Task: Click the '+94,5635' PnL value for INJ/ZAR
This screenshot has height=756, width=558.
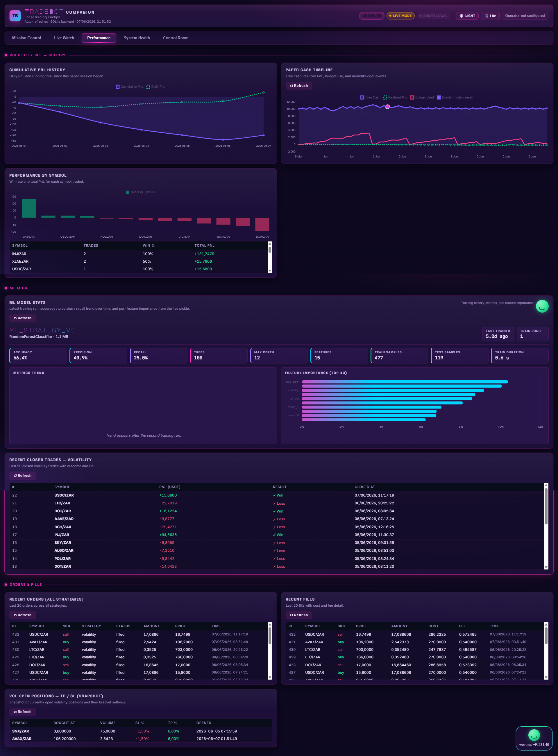Action: pyautogui.click(x=168, y=535)
